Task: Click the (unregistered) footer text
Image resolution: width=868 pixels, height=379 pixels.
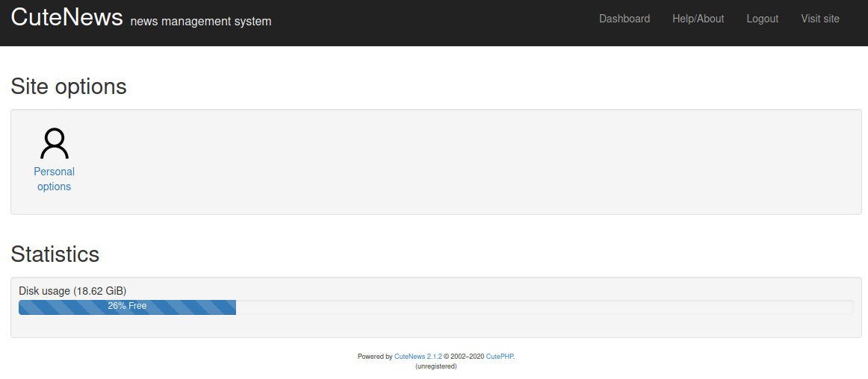Action: pyautogui.click(x=435, y=366)
